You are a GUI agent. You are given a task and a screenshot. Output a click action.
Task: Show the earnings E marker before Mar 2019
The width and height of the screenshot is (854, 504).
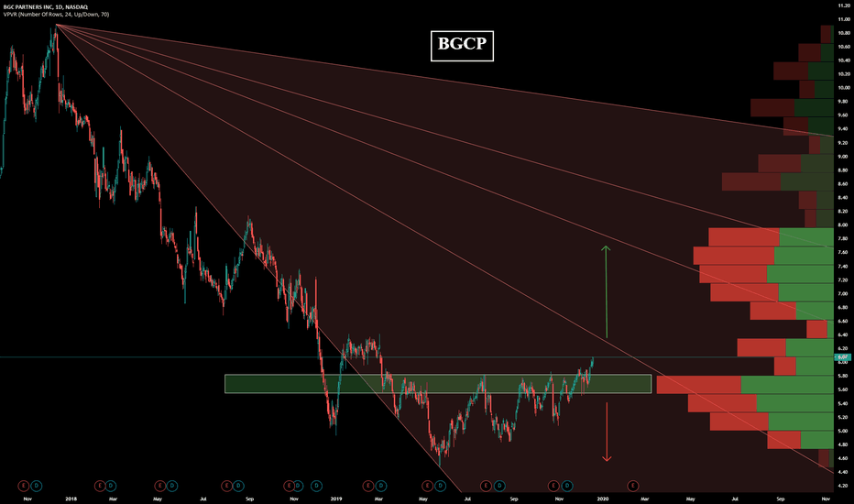[368, 486]
